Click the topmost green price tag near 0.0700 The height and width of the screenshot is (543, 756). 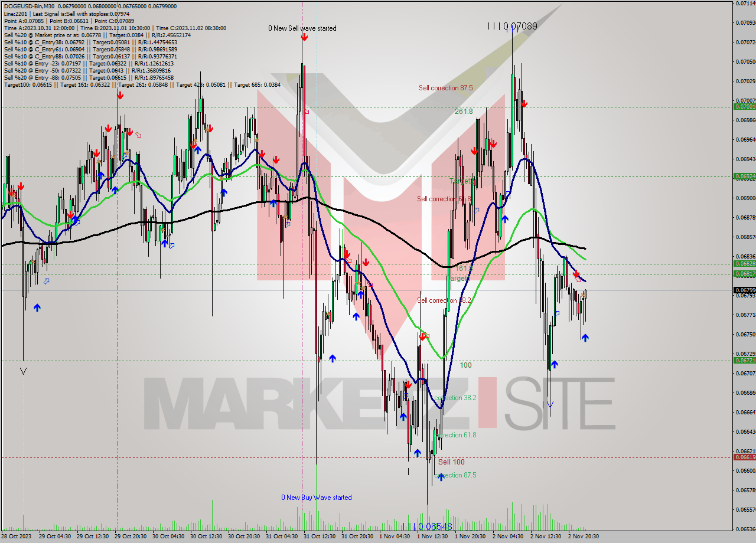click(x=744, y=107)
